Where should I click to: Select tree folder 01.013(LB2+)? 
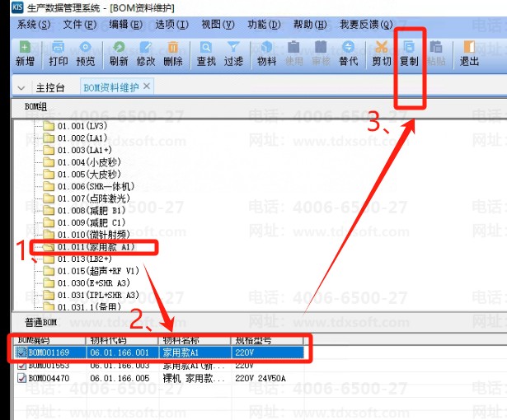pos(77,259)
